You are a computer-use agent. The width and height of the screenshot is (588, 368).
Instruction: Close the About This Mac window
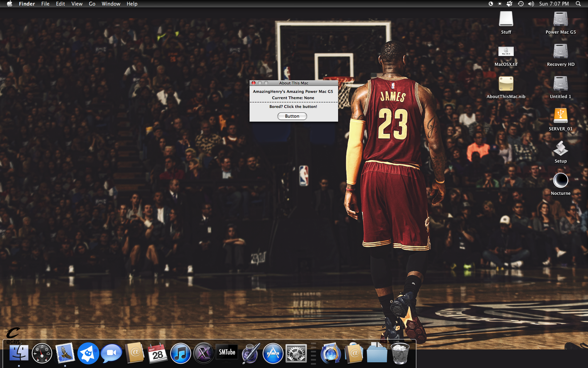pos(254,83)
